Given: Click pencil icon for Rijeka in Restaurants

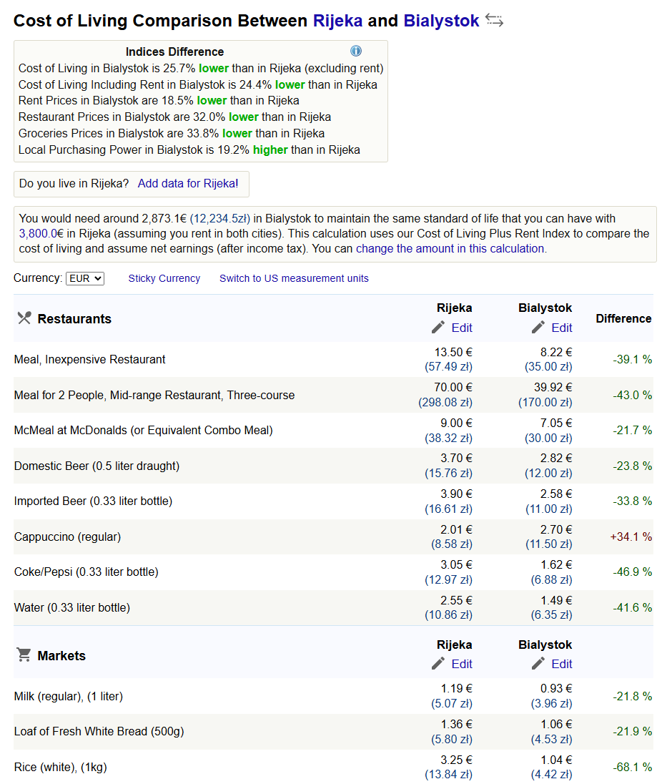Looking at the screenshot, I should (438, 328).
